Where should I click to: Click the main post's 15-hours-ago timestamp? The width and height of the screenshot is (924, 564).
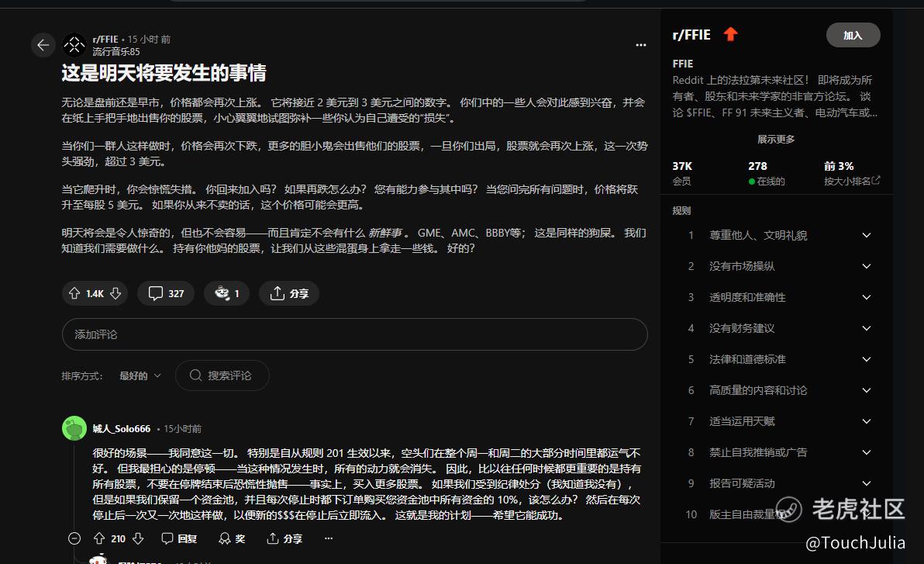coord(149,39)
